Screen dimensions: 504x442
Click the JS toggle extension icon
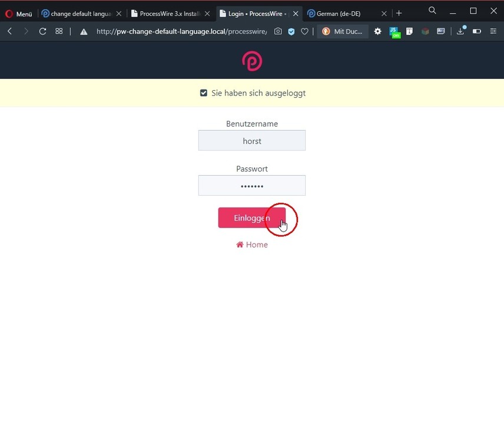point(394,32)
